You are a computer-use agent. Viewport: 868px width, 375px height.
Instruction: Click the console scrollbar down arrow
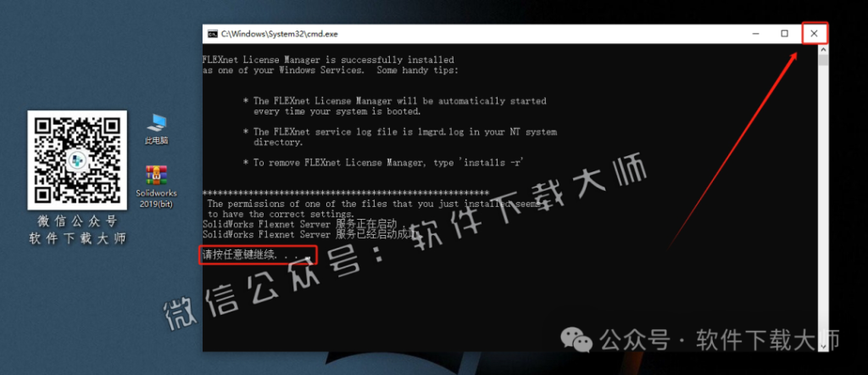[823, 345]
